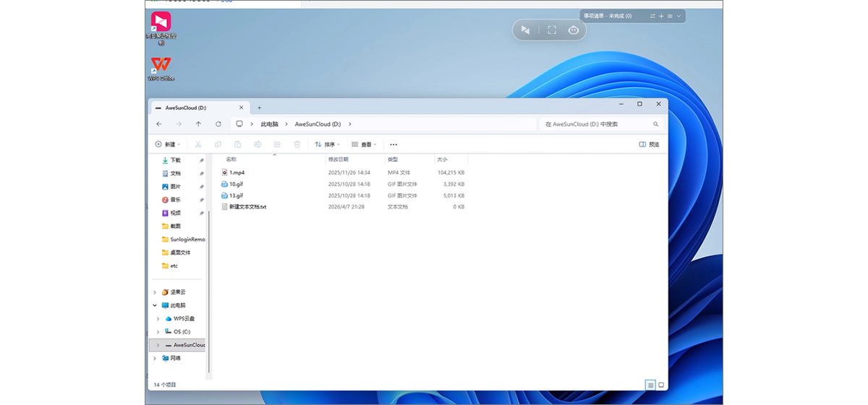Viewport: 868px width, 405px height.
Task: Go up one folder level
Action: pos(199,124)
